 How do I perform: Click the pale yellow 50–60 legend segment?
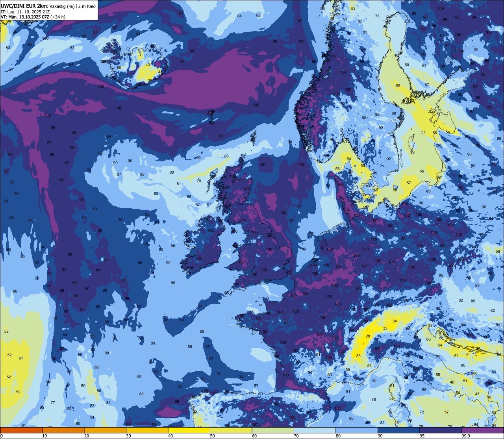click(231, 430)
